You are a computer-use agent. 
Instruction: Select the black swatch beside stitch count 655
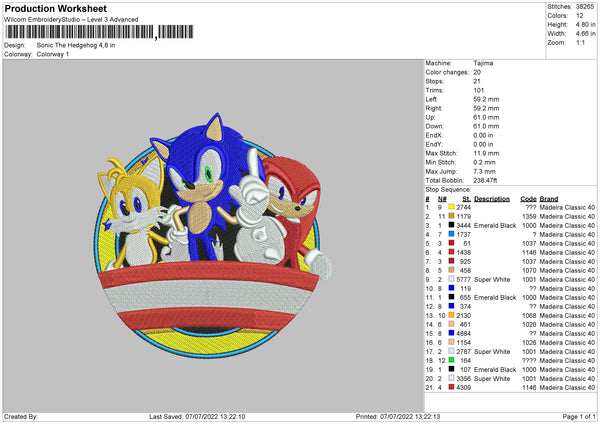pyautogui.click(x=451, y=297)
